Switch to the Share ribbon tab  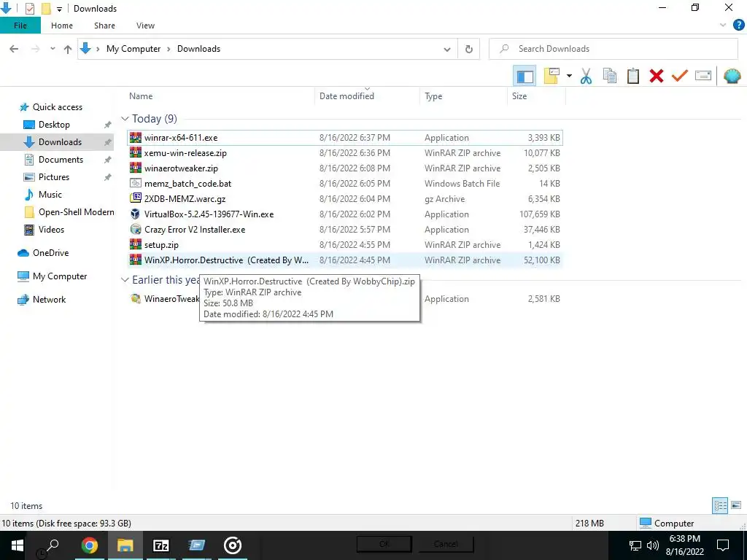point(104,26)
